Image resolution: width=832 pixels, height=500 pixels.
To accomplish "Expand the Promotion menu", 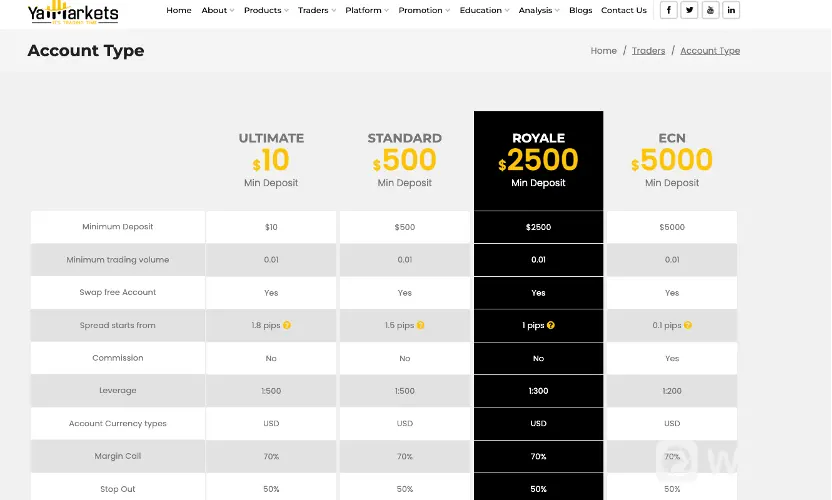I will click(424, 10).
